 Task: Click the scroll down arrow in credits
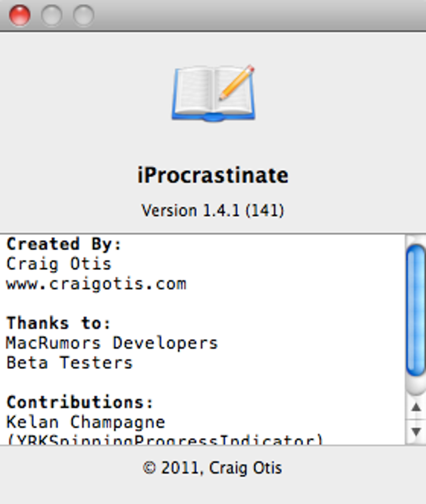pos(416,431)
